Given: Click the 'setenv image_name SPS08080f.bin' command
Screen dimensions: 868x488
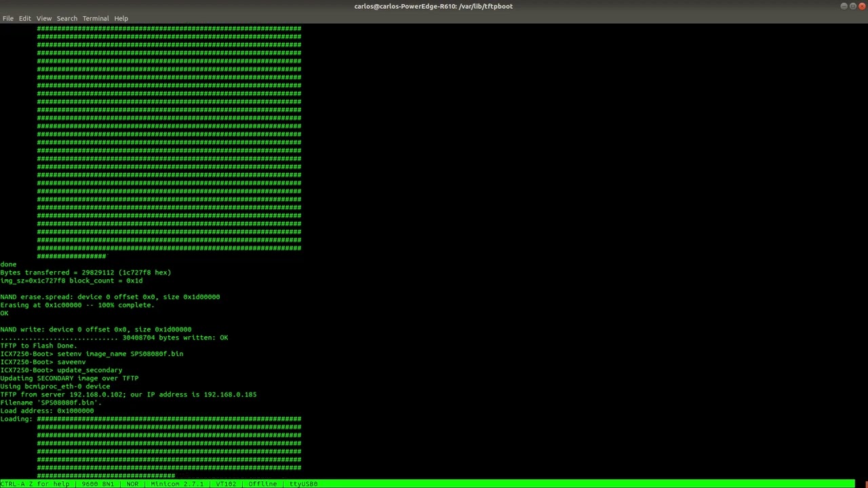Looking at the screenshot, I should (120, 354).
